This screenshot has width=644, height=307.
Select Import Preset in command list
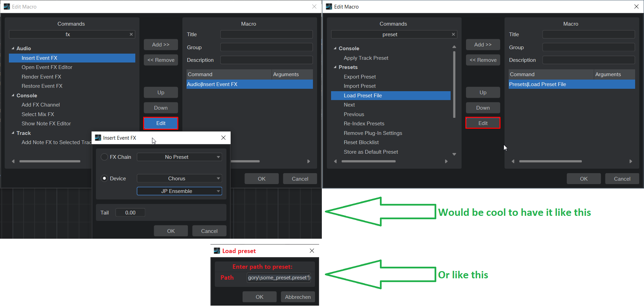coord(359,86)
